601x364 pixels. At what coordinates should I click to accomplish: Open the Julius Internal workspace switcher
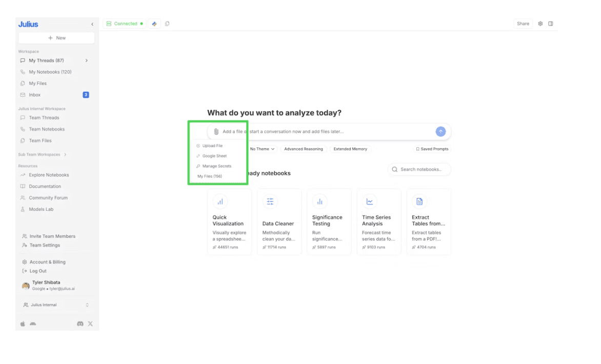56,305
